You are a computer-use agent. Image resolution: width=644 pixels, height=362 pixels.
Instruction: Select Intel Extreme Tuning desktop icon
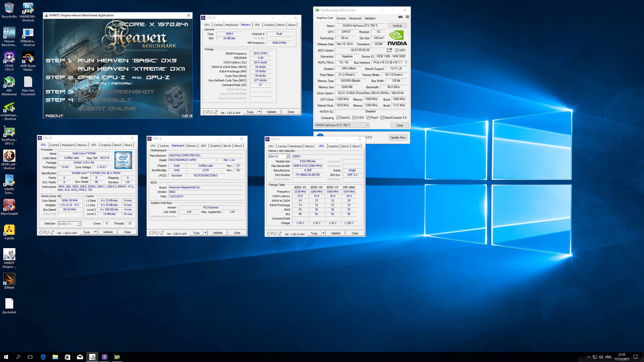9,185
